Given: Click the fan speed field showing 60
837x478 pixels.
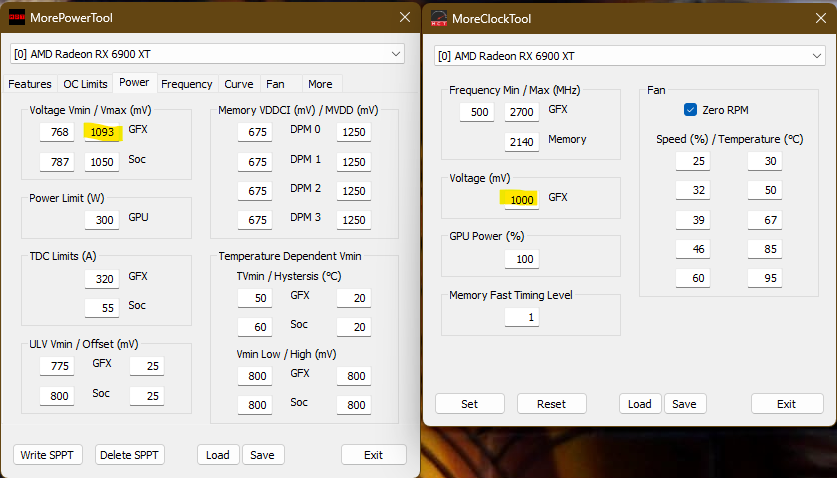Looking at the screenshot, I should point(693,278).
